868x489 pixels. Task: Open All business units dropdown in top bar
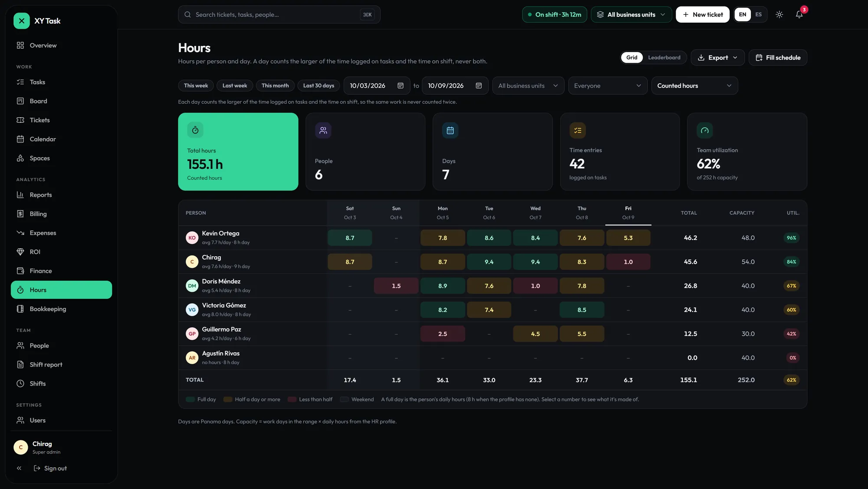[x=631, y=15]
